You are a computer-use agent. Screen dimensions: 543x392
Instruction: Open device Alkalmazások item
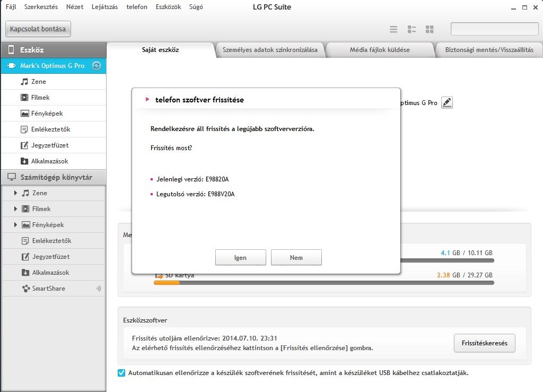click(54, 161)
